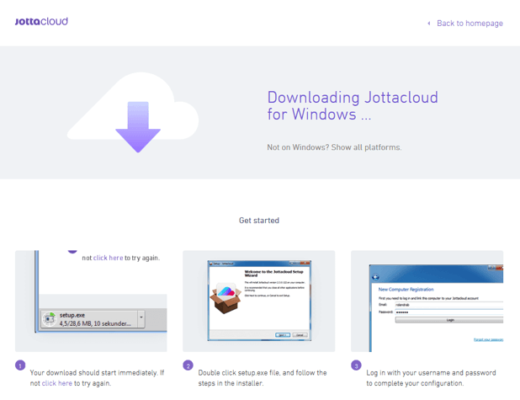Click 'click here' link under step 1 text
This screenshot has width=520, height=400.
[57, 383]
